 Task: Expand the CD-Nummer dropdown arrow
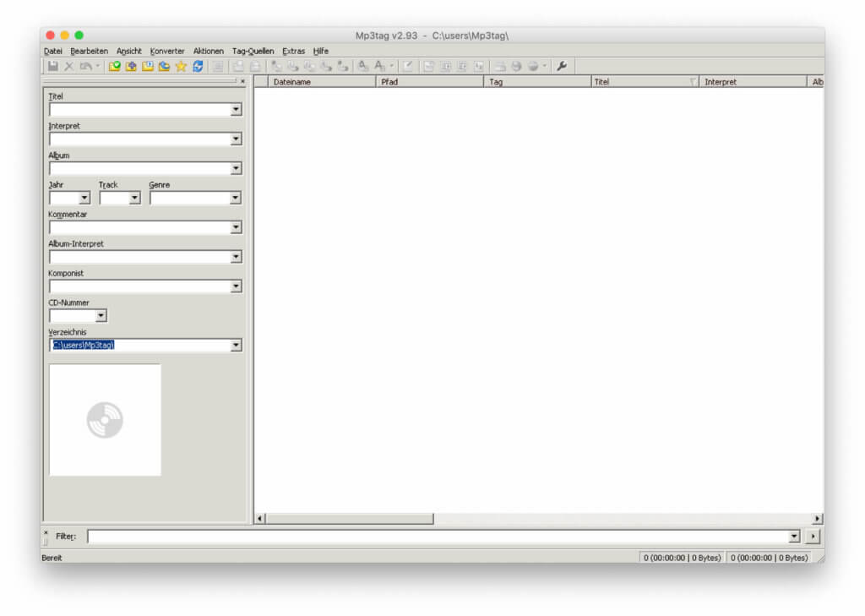[x=101, y=316]
